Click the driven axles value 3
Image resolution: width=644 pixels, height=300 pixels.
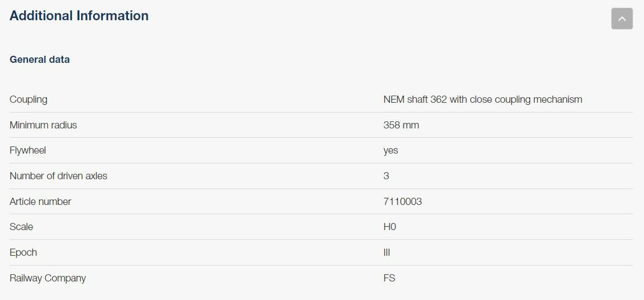tap(387, 176)
